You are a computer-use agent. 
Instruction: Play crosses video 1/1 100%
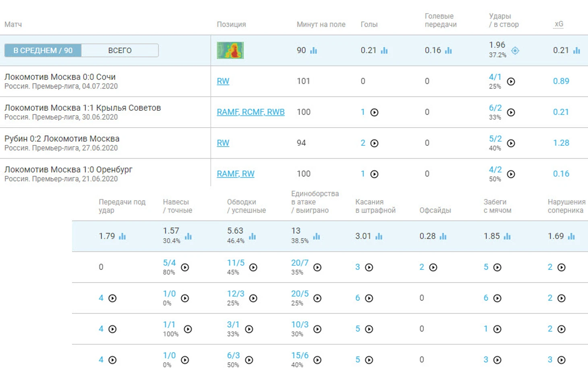tap(188, 329)
